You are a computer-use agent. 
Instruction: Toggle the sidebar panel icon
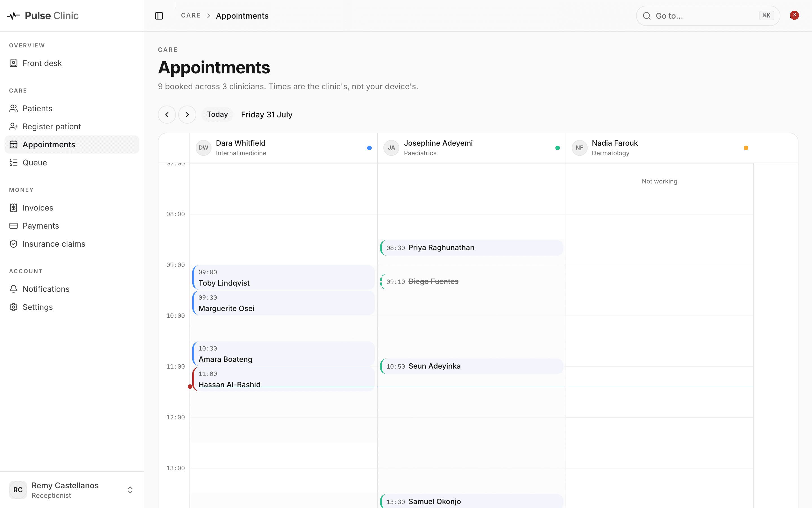point(159,16)
